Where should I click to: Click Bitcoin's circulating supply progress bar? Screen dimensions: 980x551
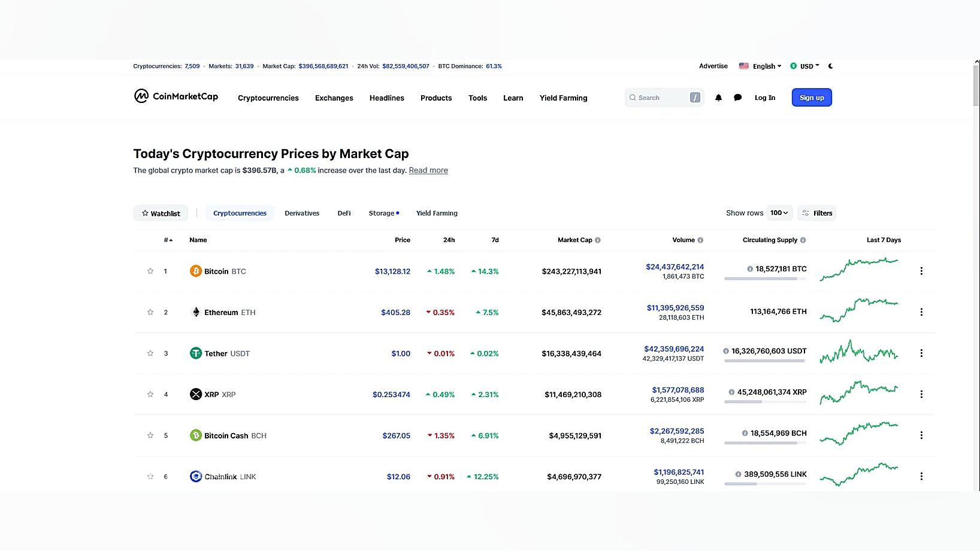coord(765,278)
